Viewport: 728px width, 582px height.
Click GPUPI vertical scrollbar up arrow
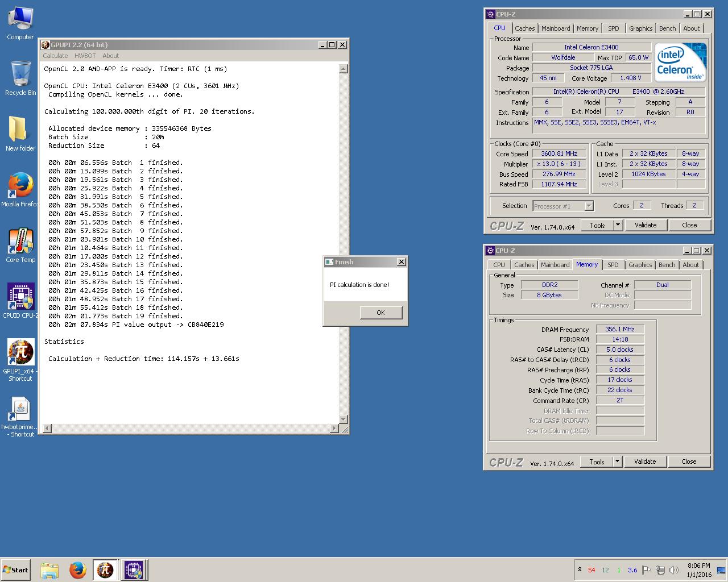(343, 69)
